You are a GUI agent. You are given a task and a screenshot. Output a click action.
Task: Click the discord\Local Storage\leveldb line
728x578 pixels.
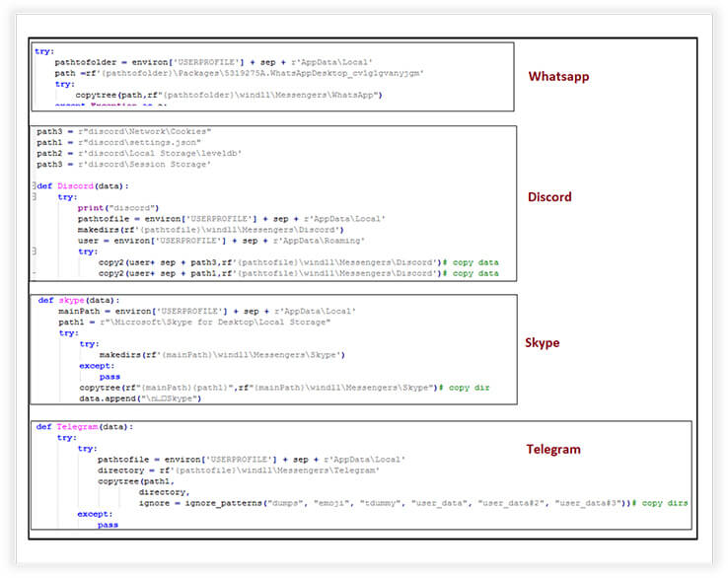[x=139, y=153]
